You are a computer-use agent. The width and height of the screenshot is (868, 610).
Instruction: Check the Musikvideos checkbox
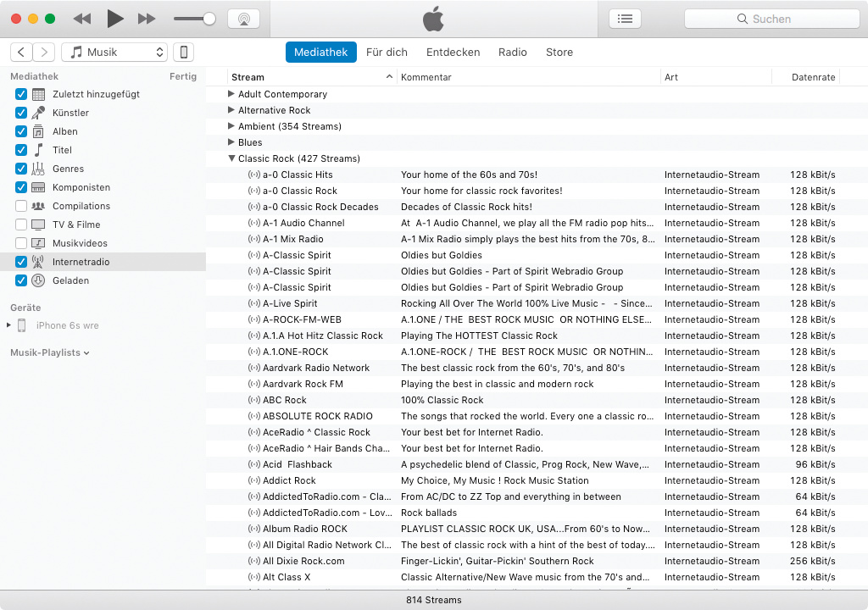click(x=21, y=243)
